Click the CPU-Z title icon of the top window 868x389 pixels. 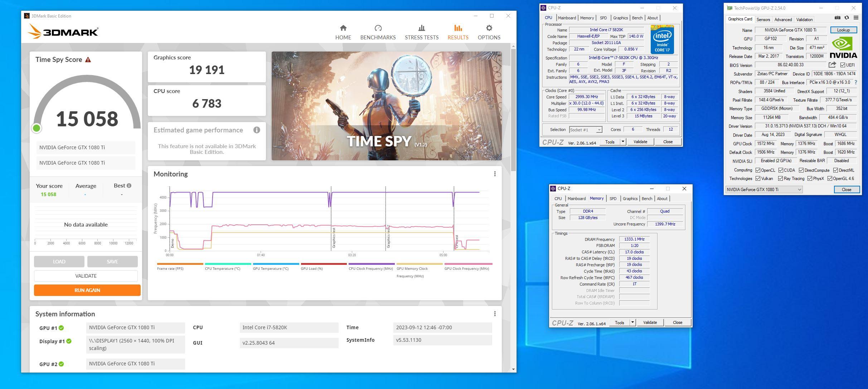pos(543,8)
